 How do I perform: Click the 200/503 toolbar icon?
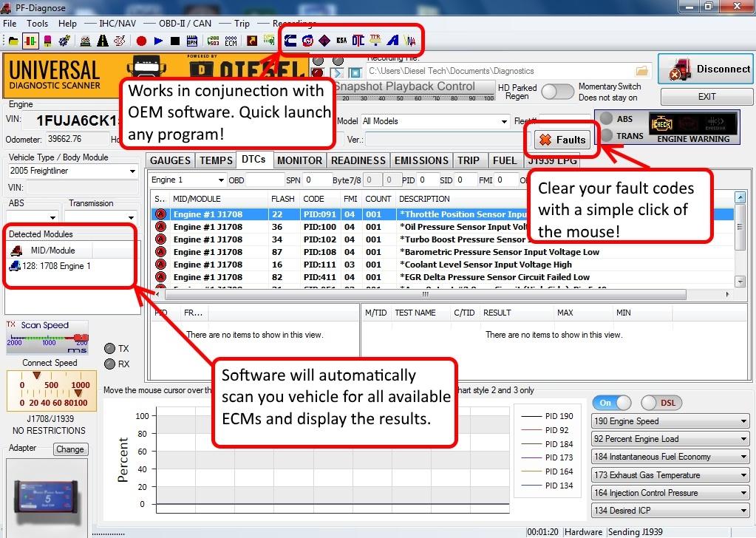coord(213,41)
